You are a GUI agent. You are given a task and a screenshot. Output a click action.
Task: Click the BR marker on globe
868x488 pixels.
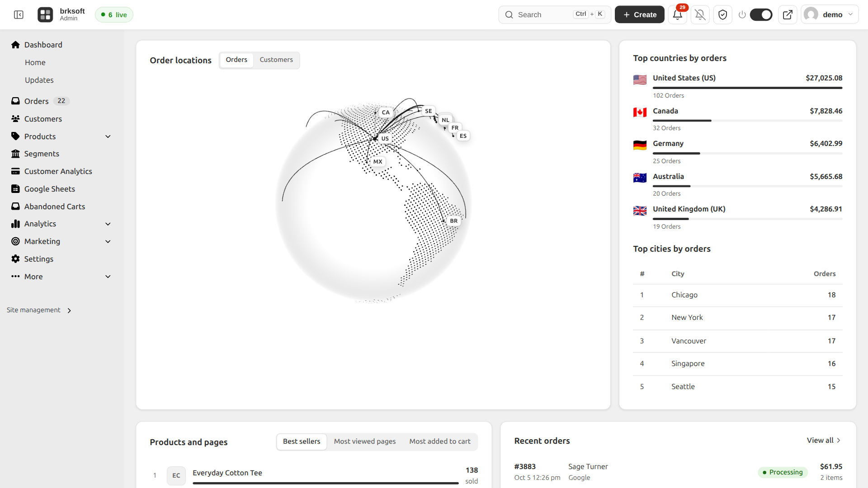click(454, 221)
